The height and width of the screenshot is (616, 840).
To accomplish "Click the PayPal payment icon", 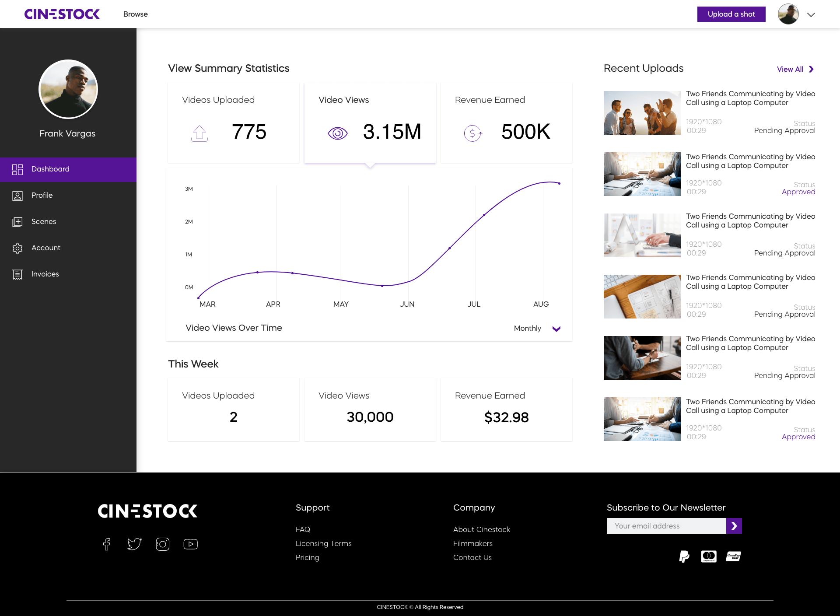I will click(x=684, y=556).
